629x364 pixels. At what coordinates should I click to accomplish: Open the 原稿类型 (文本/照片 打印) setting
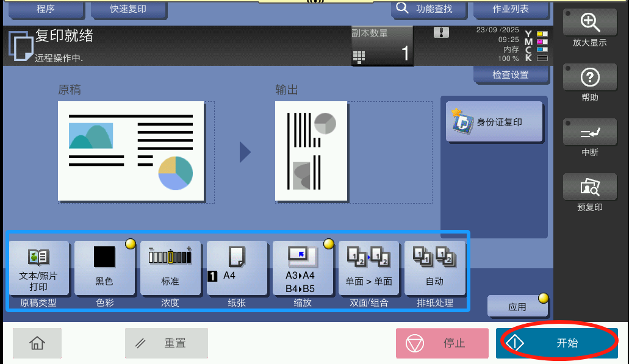click(x=38, y=269)
